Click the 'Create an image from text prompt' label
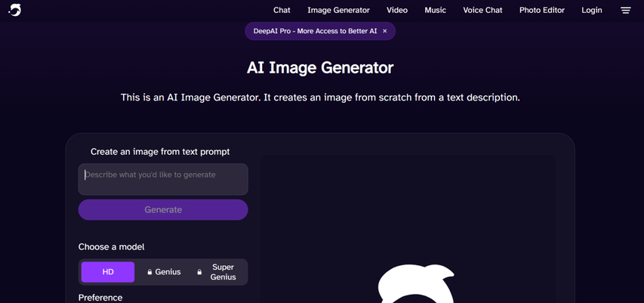 160,152
